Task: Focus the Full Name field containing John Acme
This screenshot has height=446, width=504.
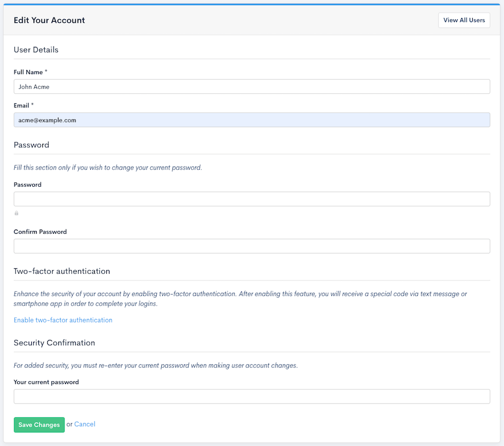Action: [x=251, y=86]
